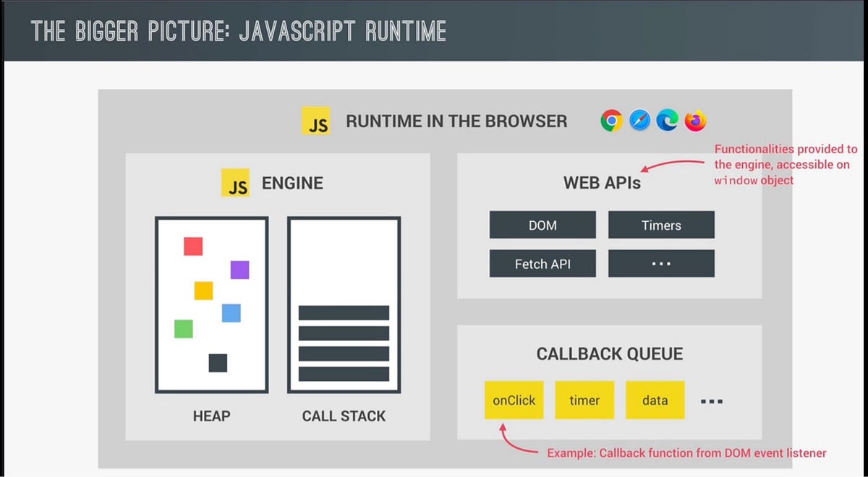Select the Fetch API button
The width and height of the screenshot is (868, 477).
(542, 263)
